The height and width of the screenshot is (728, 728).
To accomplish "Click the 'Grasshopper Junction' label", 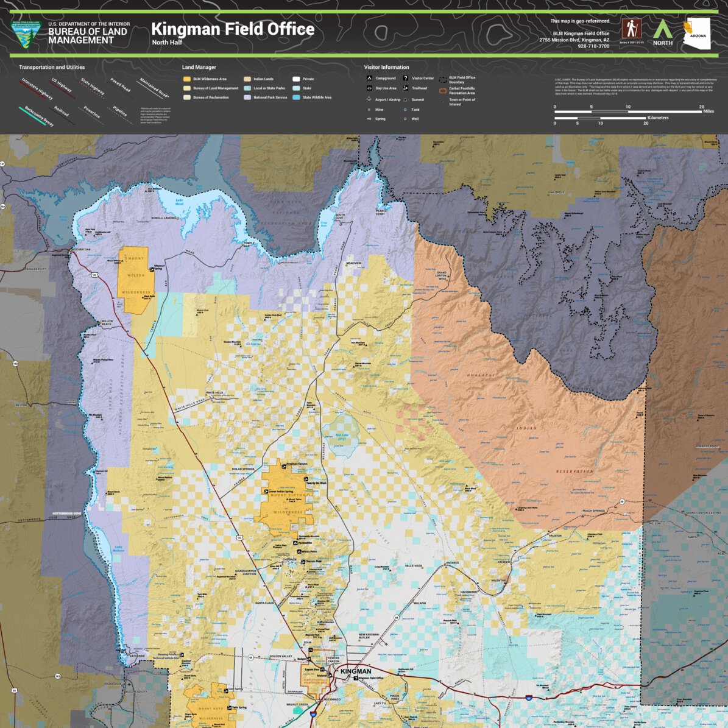I will pos(246,573).
